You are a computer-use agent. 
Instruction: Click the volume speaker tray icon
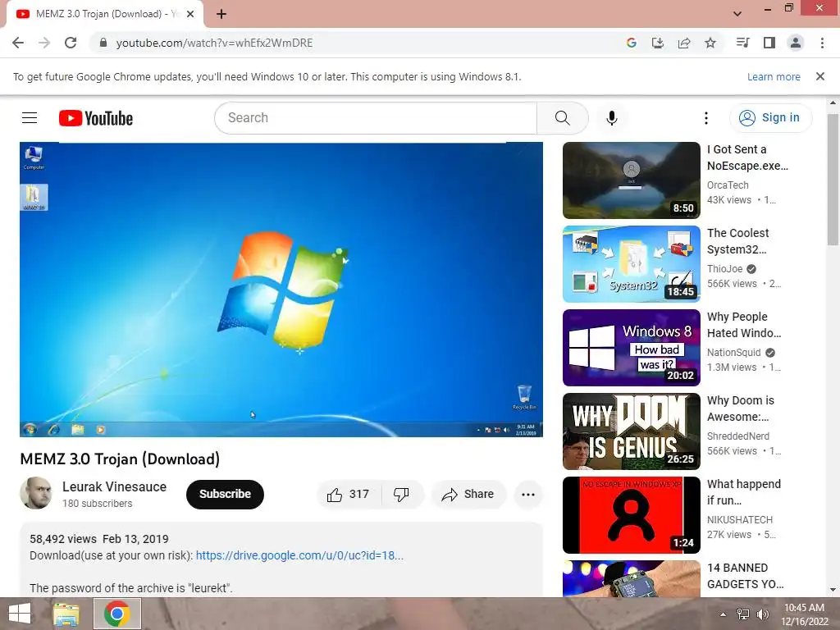pyautogui.click(x=762, y=614)
